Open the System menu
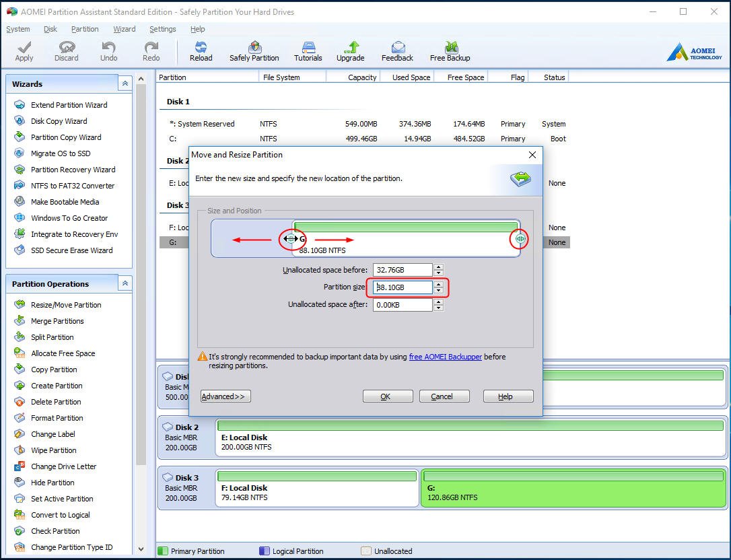This screenshot has width=731, height=560. 18,29
